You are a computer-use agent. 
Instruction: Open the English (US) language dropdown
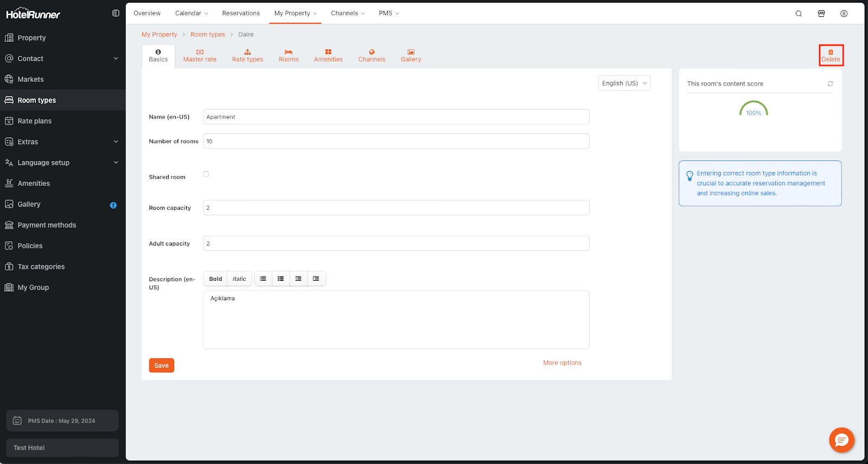click(x=624, y=83)
